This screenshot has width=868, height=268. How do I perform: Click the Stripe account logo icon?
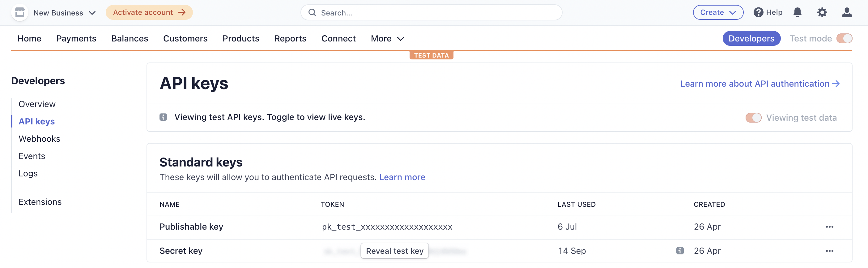[19, 12]
